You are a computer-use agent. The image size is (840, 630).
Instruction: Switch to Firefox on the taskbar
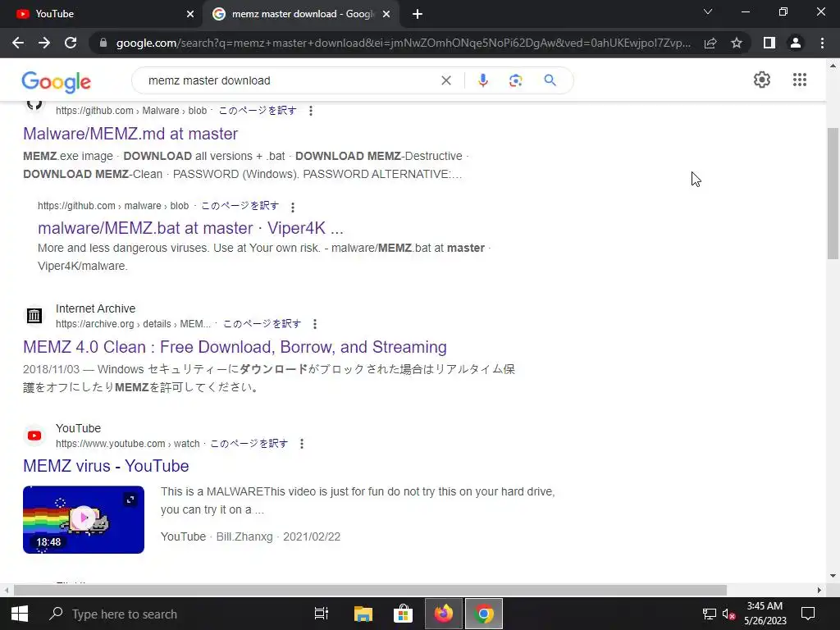(x=444, y=614)
